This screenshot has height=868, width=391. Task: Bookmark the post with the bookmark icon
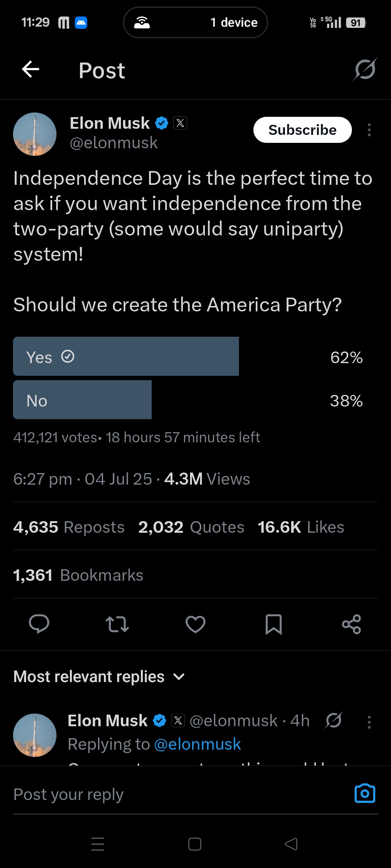tap(274, 624)
